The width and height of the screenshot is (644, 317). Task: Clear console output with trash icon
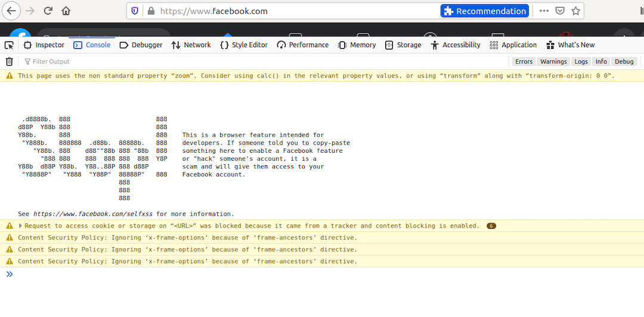(9, 61)
